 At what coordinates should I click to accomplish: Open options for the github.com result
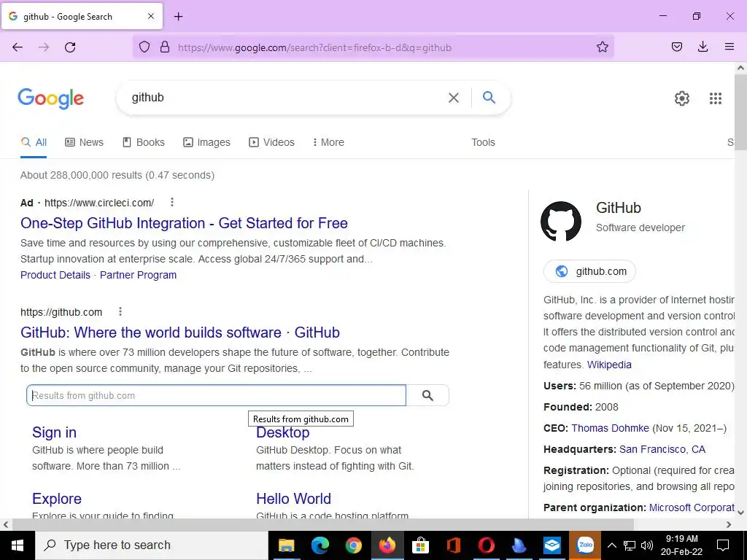click(120, 311)
